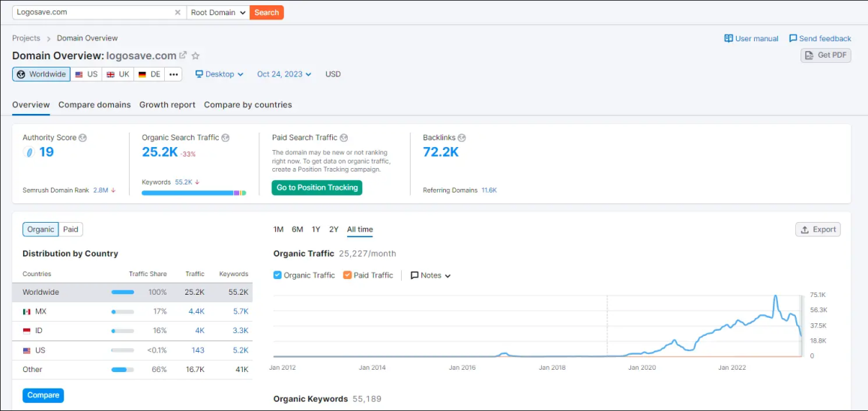Click the globe info icon next to Paid Search Traffic
Viewport: 868px width, 411px height.
click(x=344, y=137)
